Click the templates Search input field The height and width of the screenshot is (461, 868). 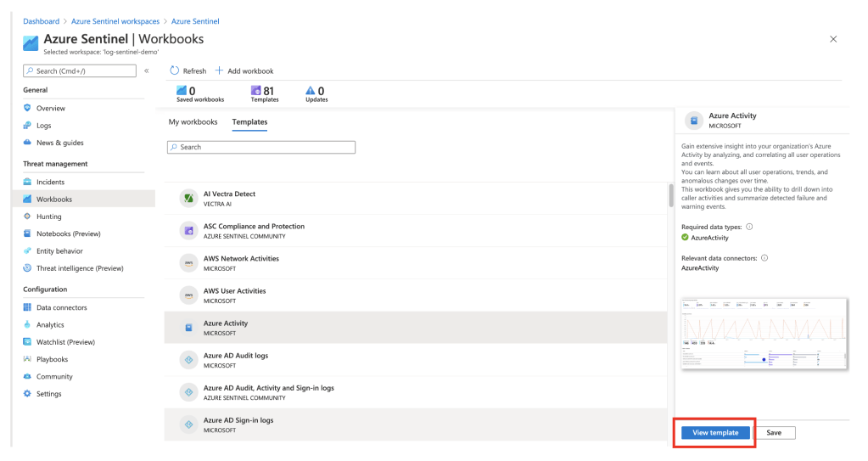(261, 147)
